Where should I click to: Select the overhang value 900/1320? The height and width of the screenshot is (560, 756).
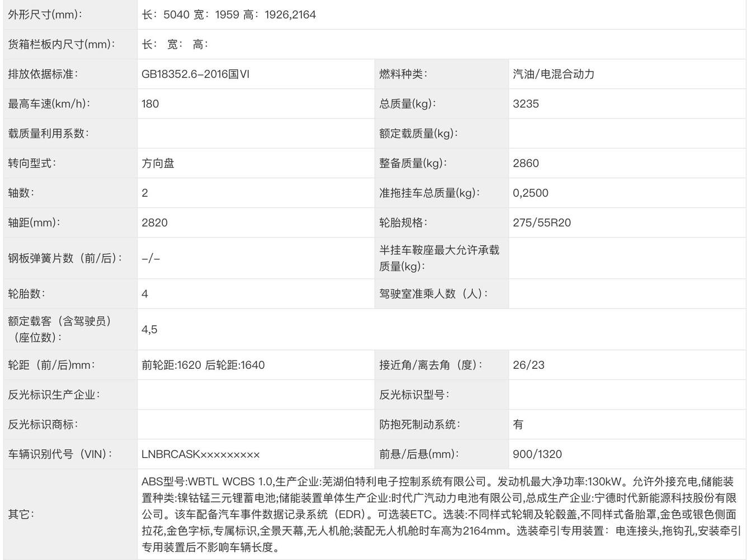click(x=537, y=454)
